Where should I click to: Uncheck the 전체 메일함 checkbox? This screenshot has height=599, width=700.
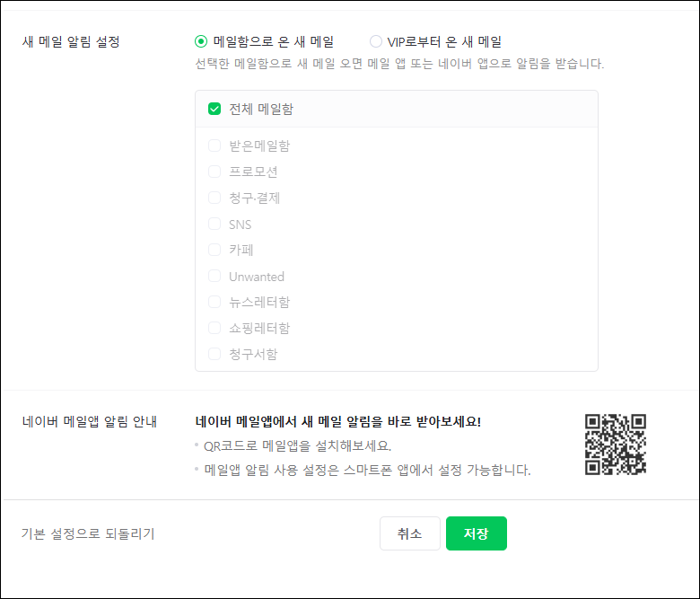[214, 109]
